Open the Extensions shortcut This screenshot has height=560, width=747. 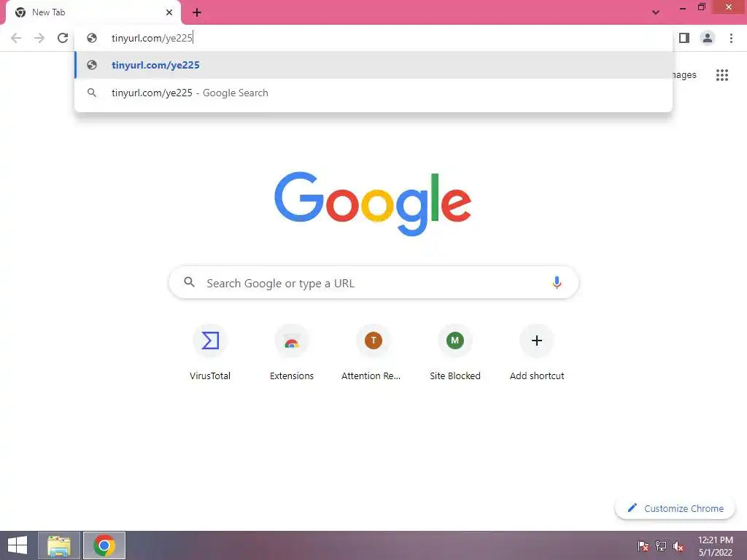pyautogui.click(x=292, y=354)
